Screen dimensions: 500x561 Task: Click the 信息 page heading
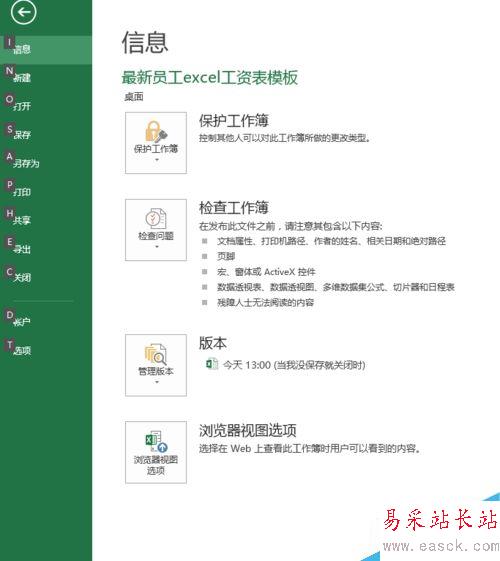[145, 43]
